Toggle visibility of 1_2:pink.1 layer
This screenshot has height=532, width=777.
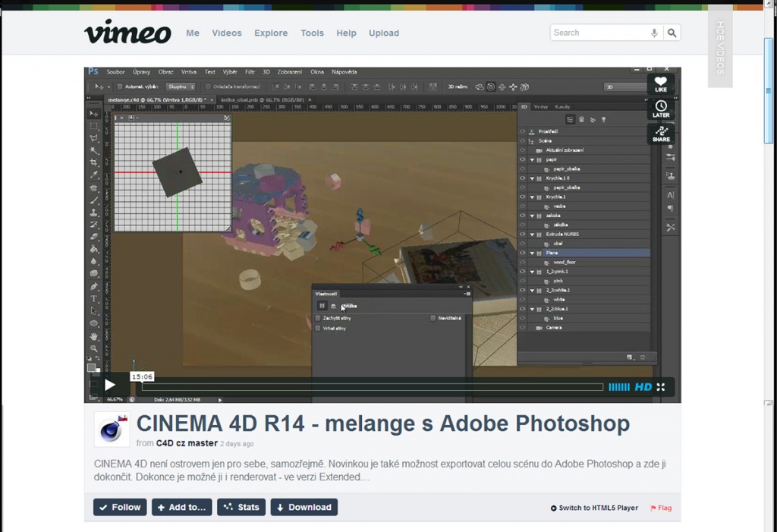tap(522, 272)
